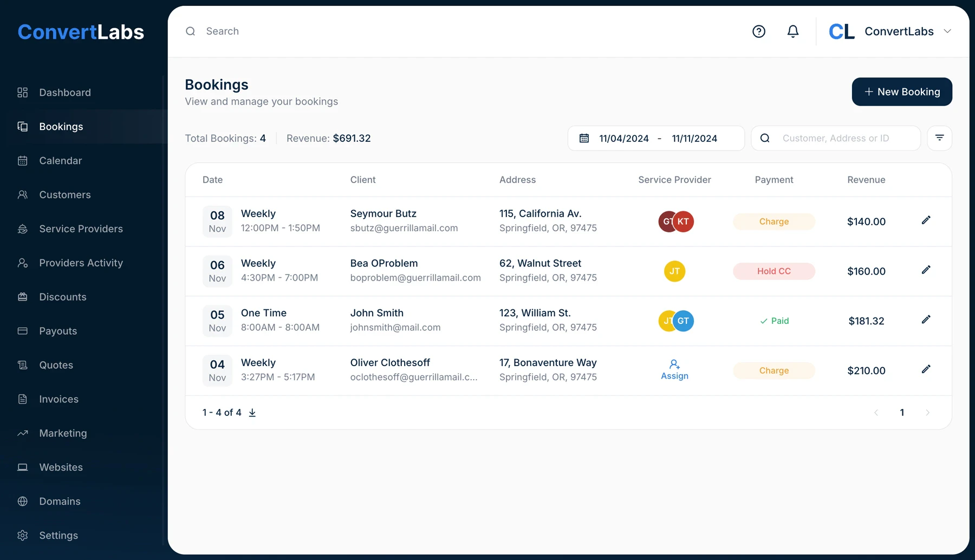975x560 pixels.
Task: Expand the ConvertLabs account dropdown
Action: (x=948, y=31)
